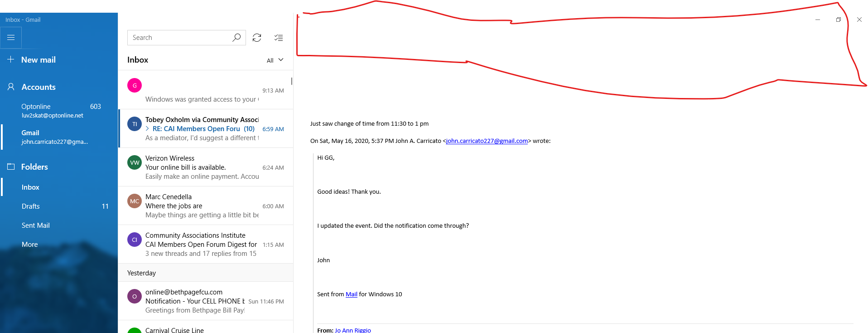
Task: Open the hamburger navigation menu
Action: (x=11, y=38)
